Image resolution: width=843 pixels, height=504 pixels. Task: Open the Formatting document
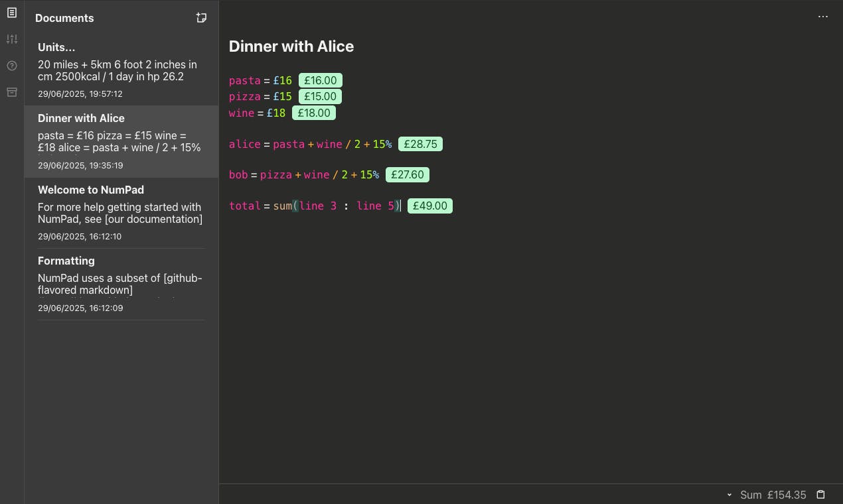coord(121,284)
